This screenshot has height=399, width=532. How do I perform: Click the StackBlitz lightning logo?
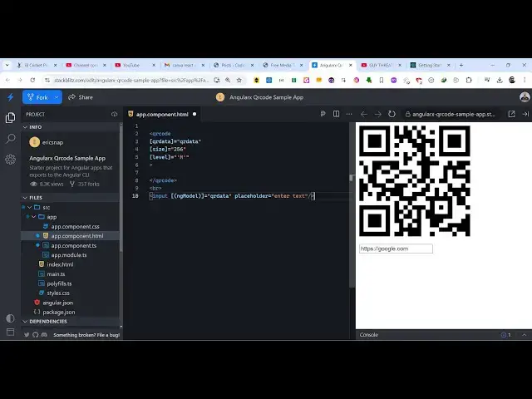point(11,97)
